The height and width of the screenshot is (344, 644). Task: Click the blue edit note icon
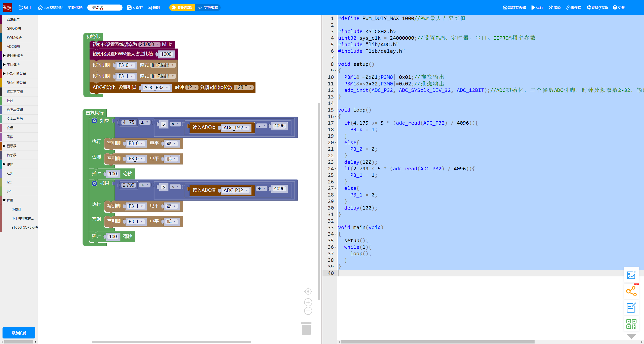click(x=631, y=308)
